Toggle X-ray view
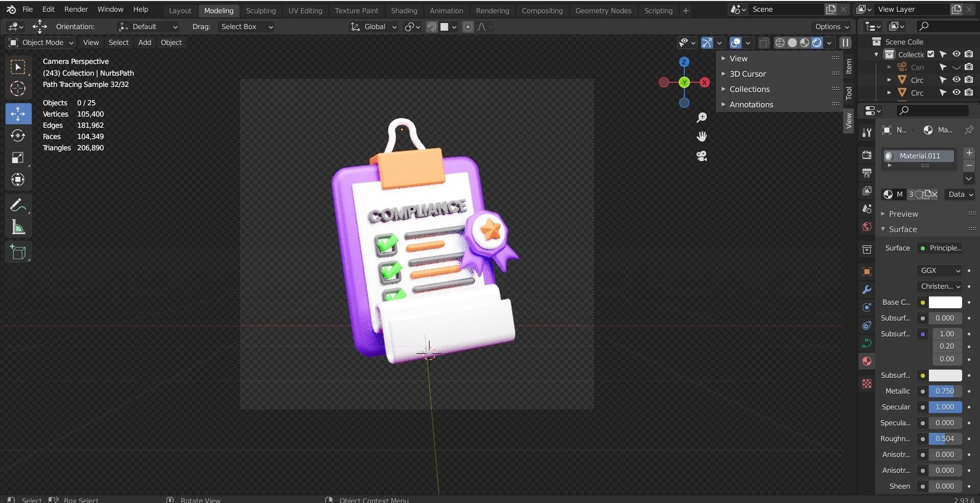Viewport: 980px width, 503px height. (x=763, y=43)
